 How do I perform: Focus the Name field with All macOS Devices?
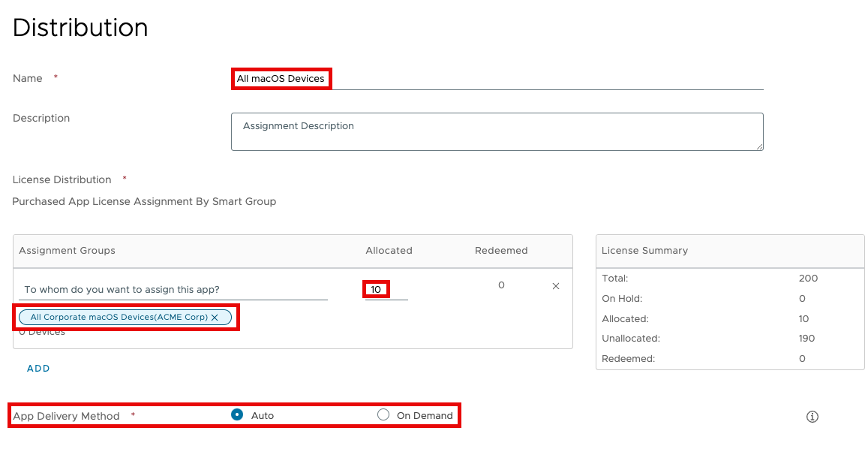495,79
